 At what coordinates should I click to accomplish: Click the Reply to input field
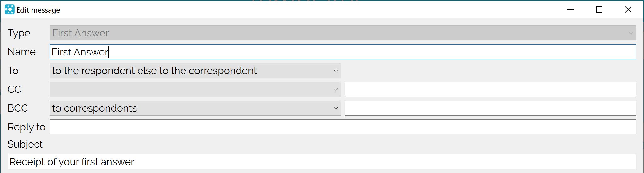pos(343,127)
